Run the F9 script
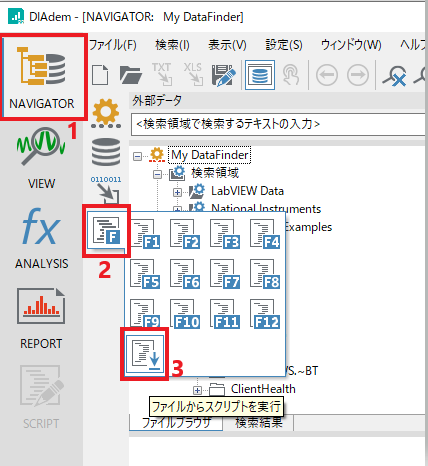Image resolution: width=428 pixels, height=466 pixels. [145, 314]
